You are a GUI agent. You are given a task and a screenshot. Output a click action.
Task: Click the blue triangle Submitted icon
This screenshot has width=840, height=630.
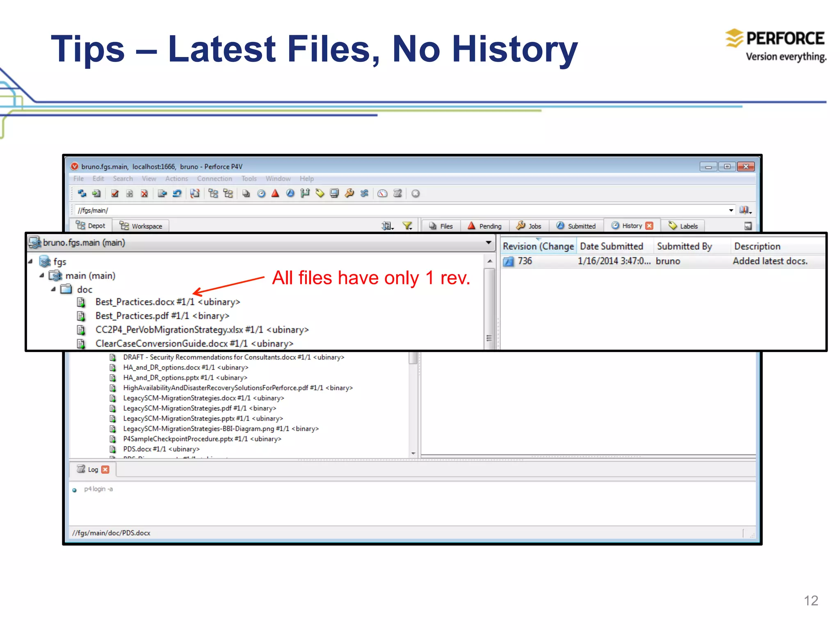[x=290, y=193]
